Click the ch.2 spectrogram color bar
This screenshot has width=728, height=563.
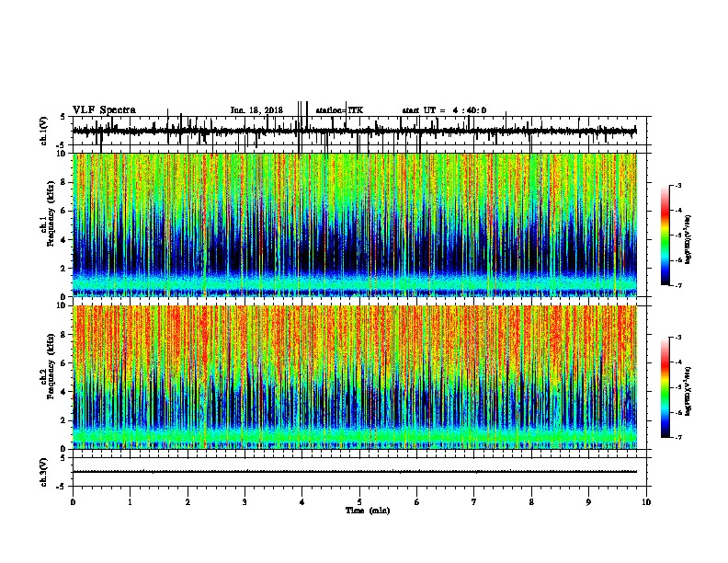point(665,387)
